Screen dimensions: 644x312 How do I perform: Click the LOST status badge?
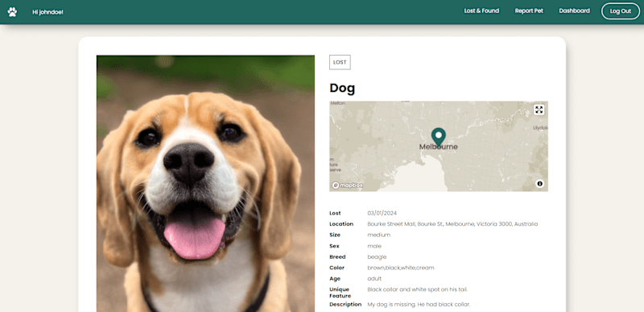pyautogui.click(x=340, y=63)
